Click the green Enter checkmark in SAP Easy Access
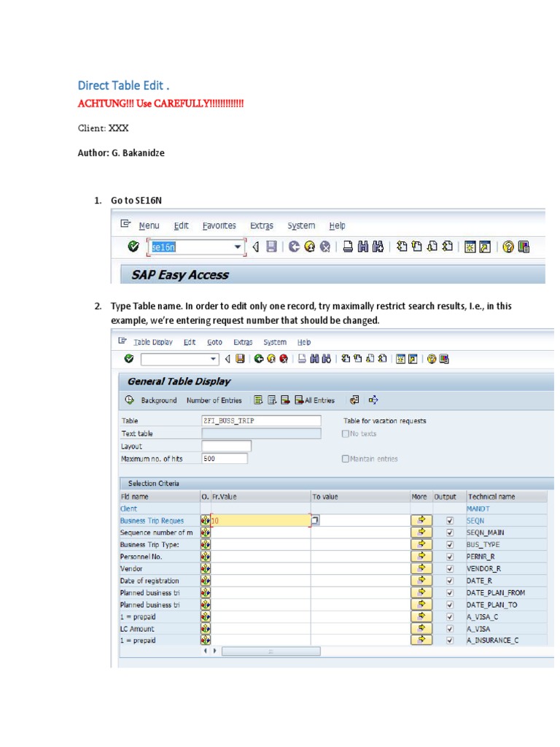 133,247
